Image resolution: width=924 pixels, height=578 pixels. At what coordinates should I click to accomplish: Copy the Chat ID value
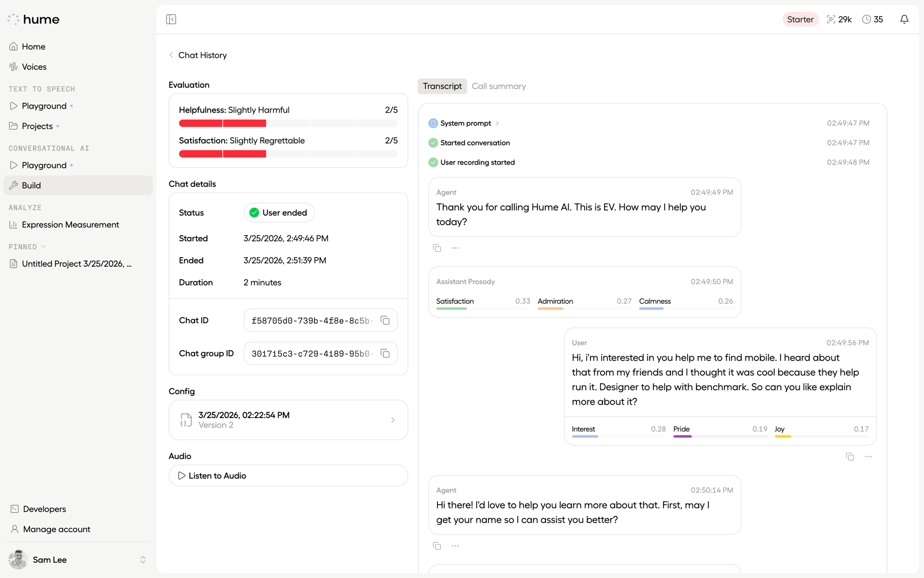385,320
